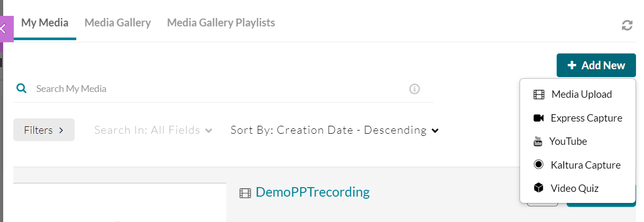
Task: Click the Media Upload film icon
Action: [x=539, y=95]
